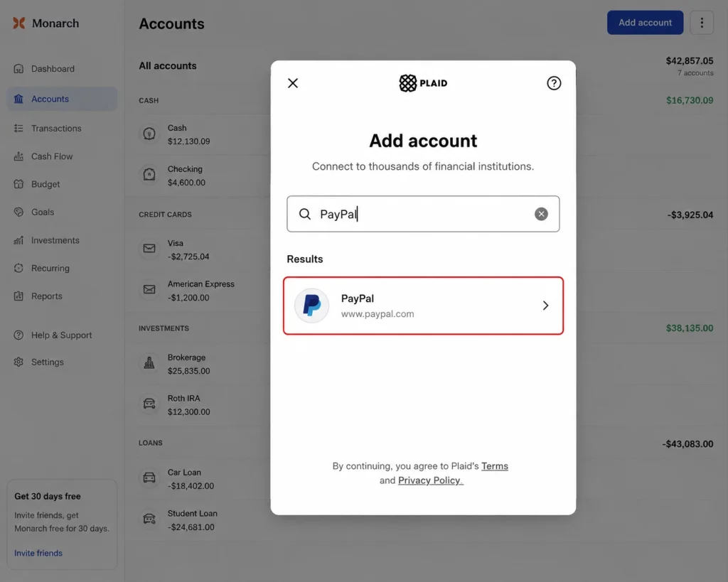Open PayPal result via chevron arrow
Screen dimensions: 728x582
[545, 306]
